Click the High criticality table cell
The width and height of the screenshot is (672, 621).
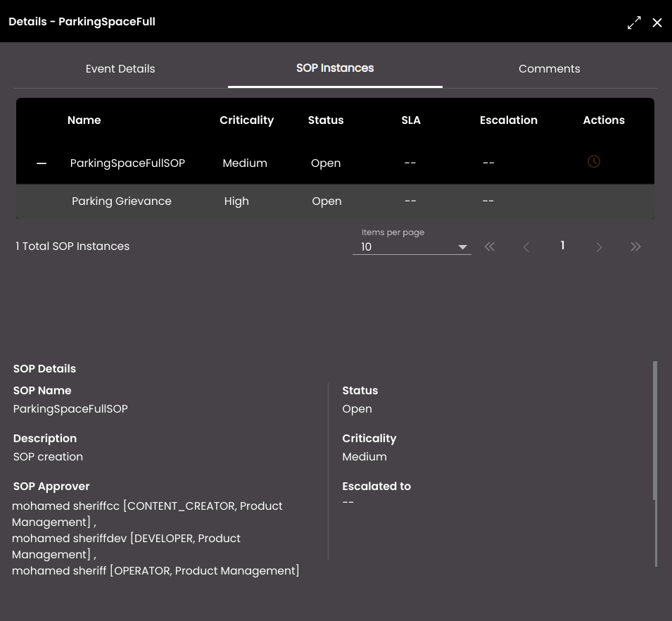pos(236,201)
